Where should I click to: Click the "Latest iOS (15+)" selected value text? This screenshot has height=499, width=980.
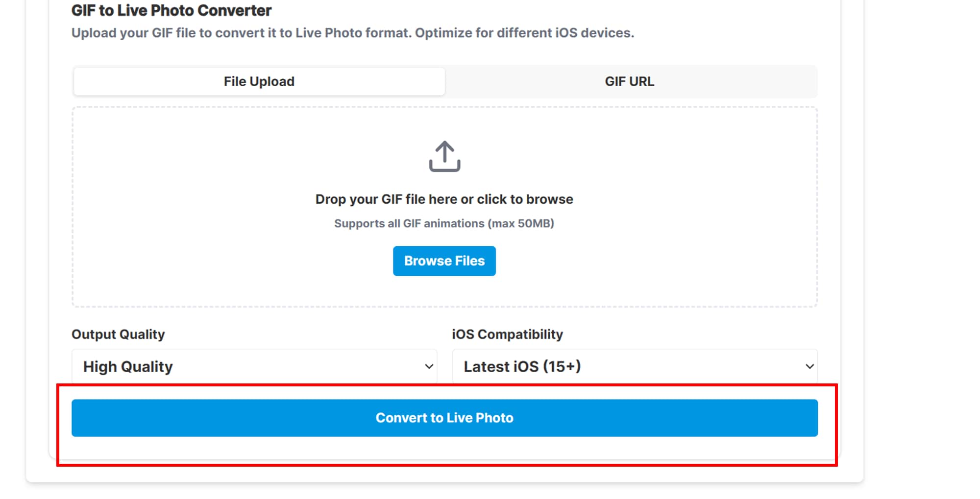click(522, 367)
